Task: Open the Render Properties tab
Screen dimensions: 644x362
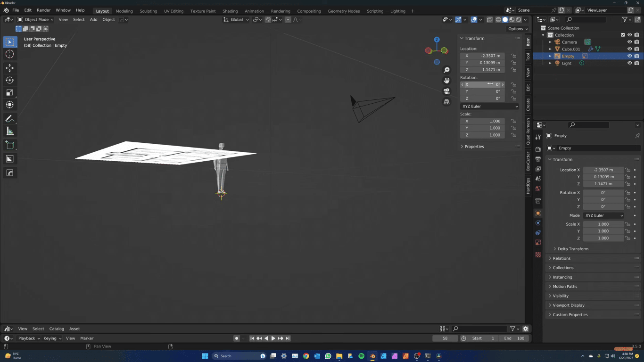Action: [x=538, y=148]
